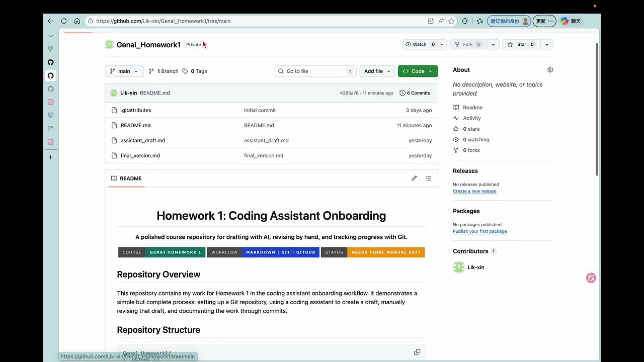The width and height of the screenshot is (644, 362).
Task: Click the GENAI HOMEWORK 1 course badge
Action: point(162,252)
